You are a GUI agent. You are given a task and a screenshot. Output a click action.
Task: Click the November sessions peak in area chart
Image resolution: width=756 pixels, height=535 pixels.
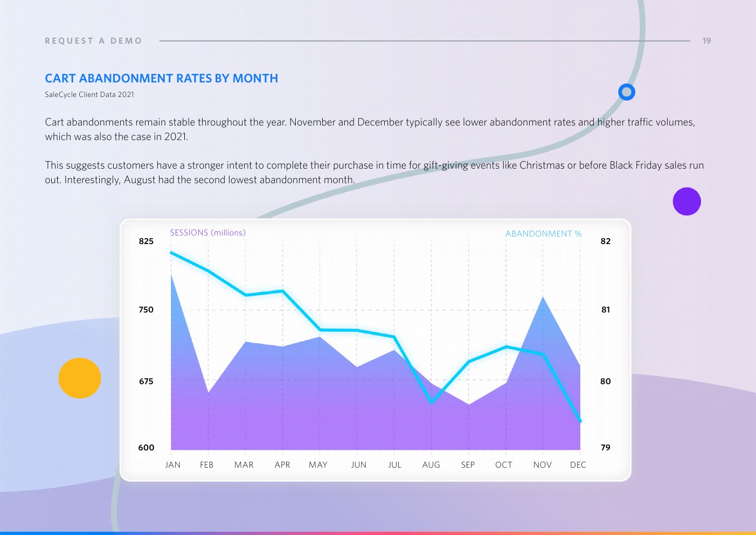point(543,297)
